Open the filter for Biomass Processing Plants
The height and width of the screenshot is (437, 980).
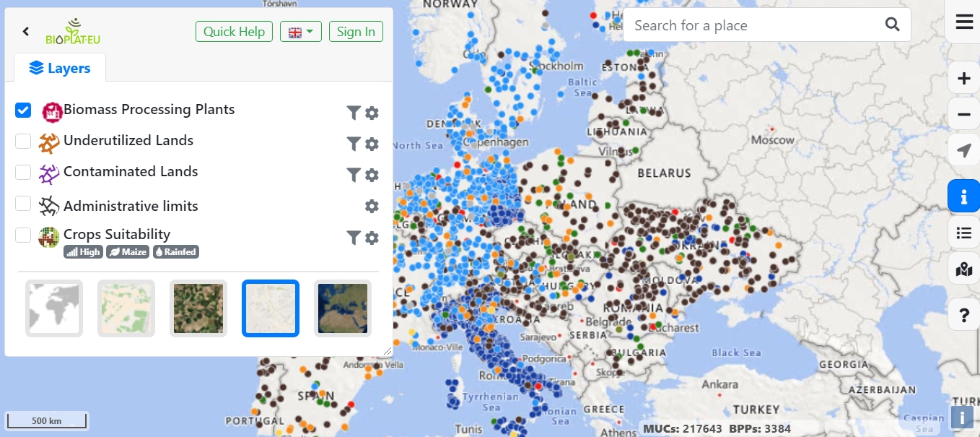[x=353, y=112]
